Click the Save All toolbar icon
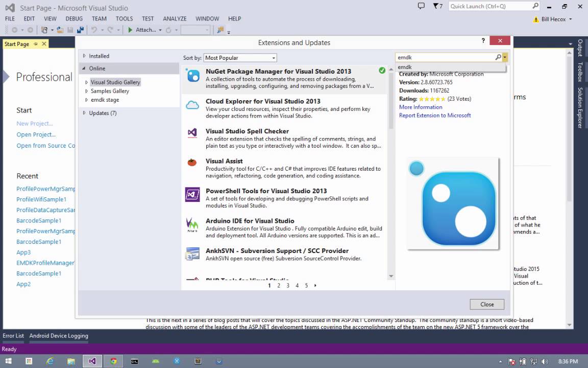 pos(80,30)
